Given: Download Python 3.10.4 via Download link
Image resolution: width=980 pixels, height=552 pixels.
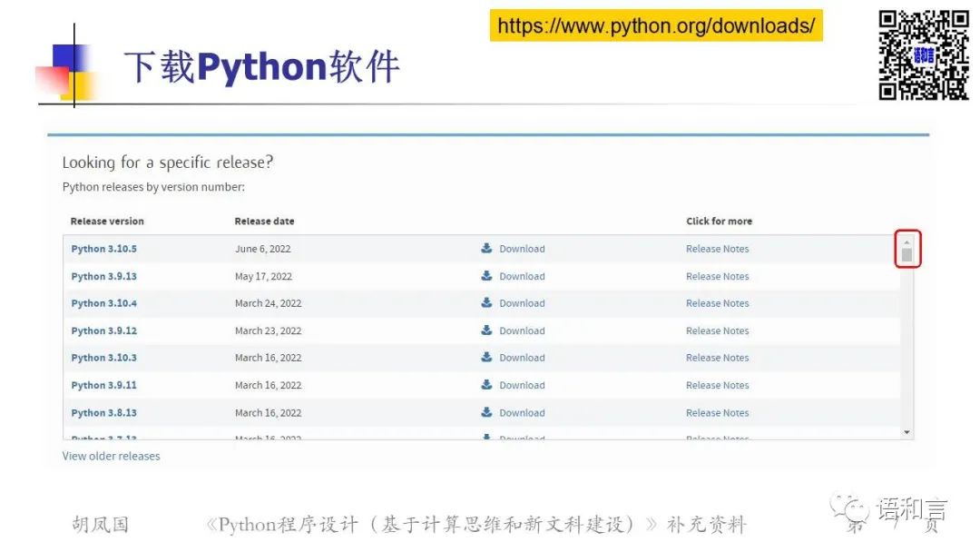Looking at the screenshot, I should (x=522, y=303).
